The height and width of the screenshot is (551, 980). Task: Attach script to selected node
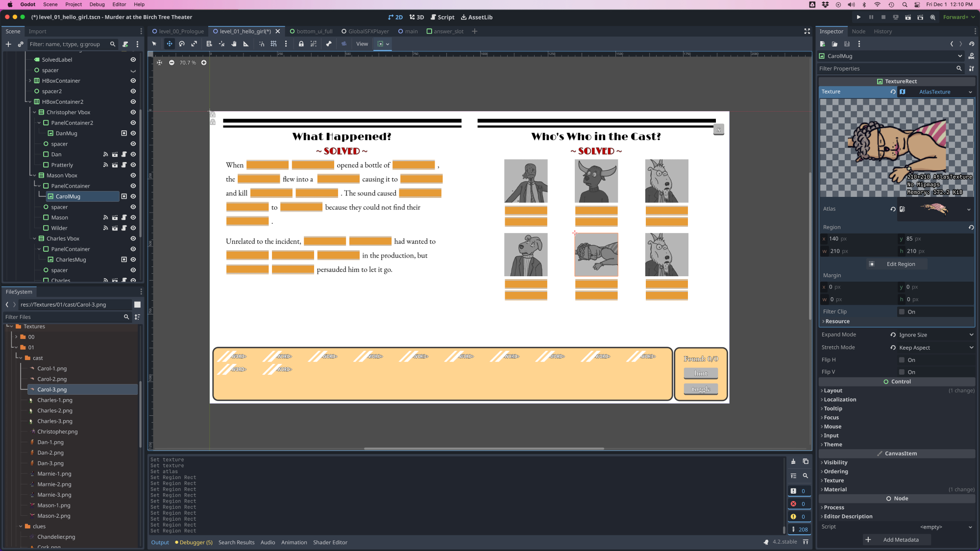[125, 44]
